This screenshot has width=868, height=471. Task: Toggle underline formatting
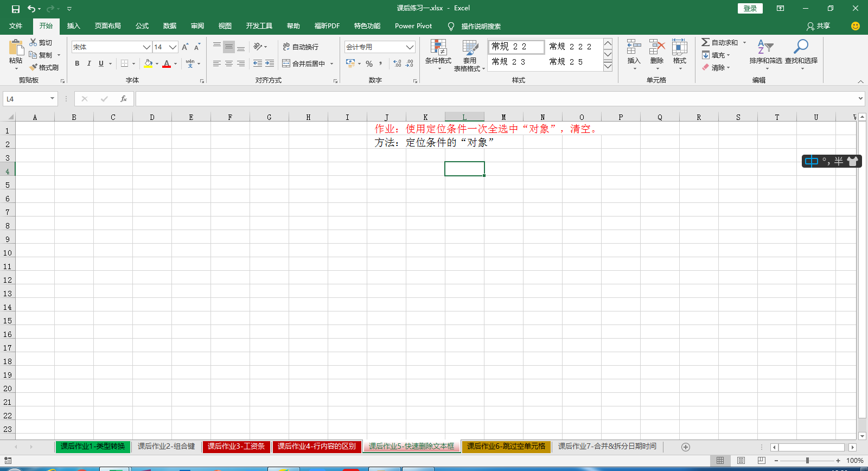101,63
